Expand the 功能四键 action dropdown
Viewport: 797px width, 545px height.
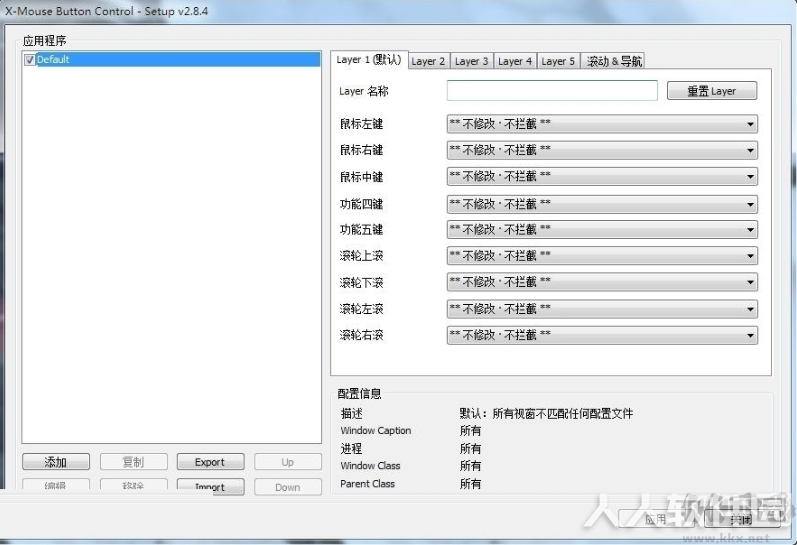[602, 204]
